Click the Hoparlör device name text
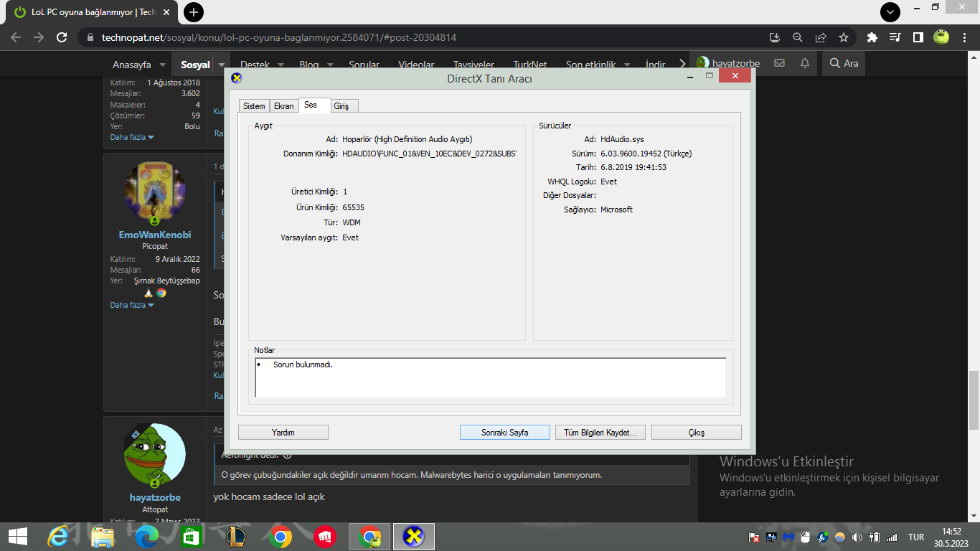980x551 pixels. pos(407,139)
